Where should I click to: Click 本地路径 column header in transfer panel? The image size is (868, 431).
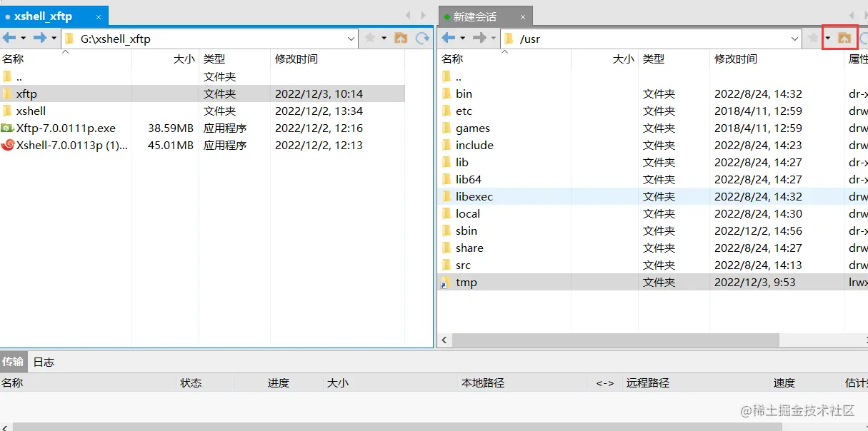483,382
